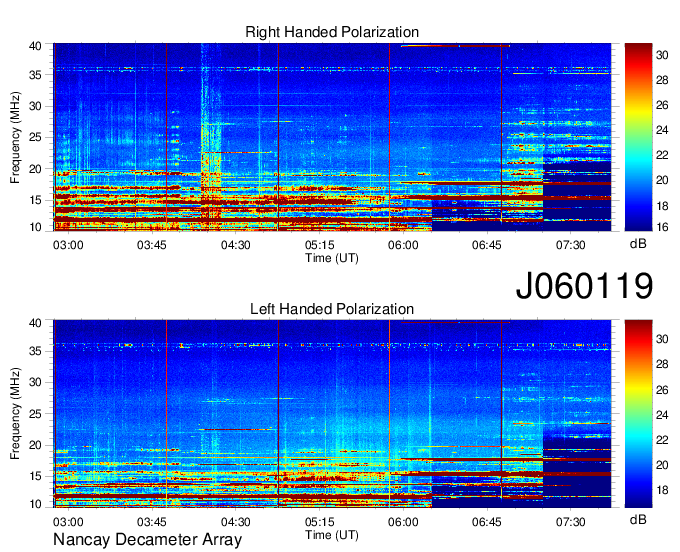The height and width of the screenshot is (552, 680).
Task: Click the Right Handed plot's color scale bar
Action: 638,137
